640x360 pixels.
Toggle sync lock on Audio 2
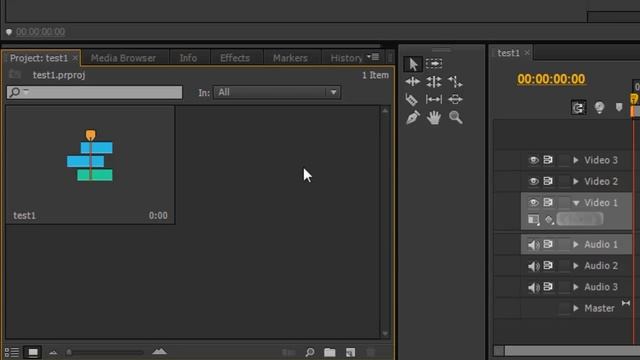click(548, 266)
